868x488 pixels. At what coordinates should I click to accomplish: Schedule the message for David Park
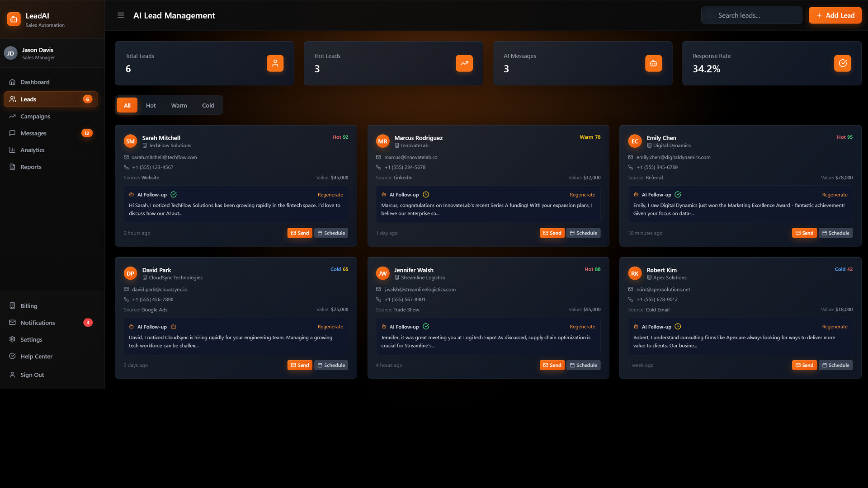click(331, 365)
